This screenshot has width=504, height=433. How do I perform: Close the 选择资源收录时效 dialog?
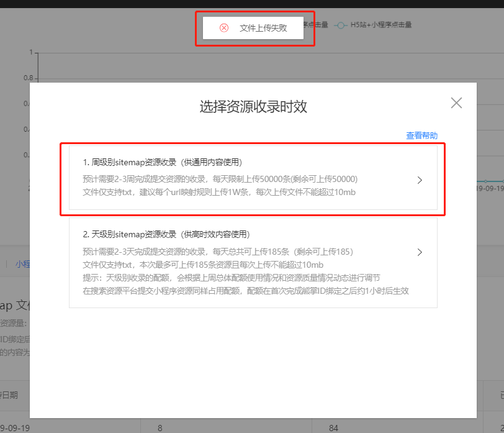[456, 103]
